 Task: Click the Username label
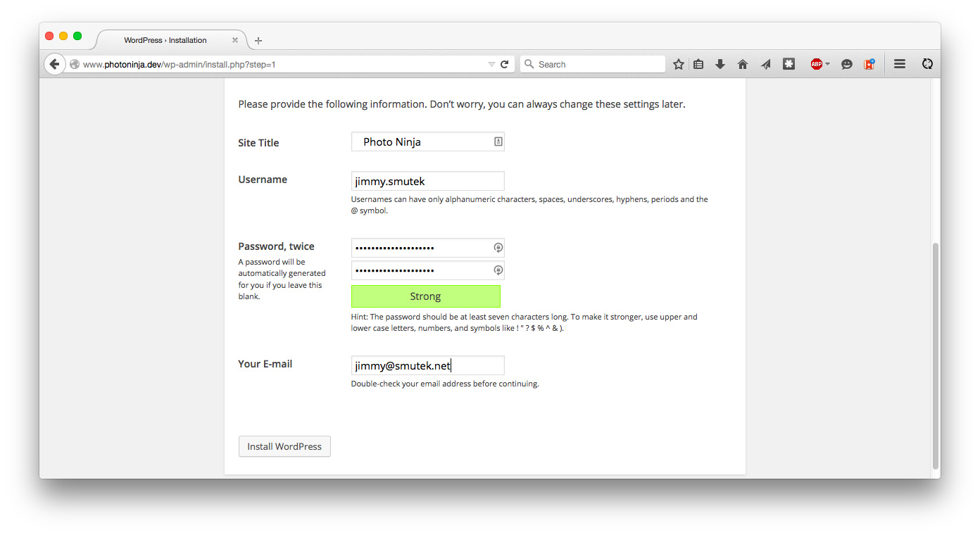(263, 180)
